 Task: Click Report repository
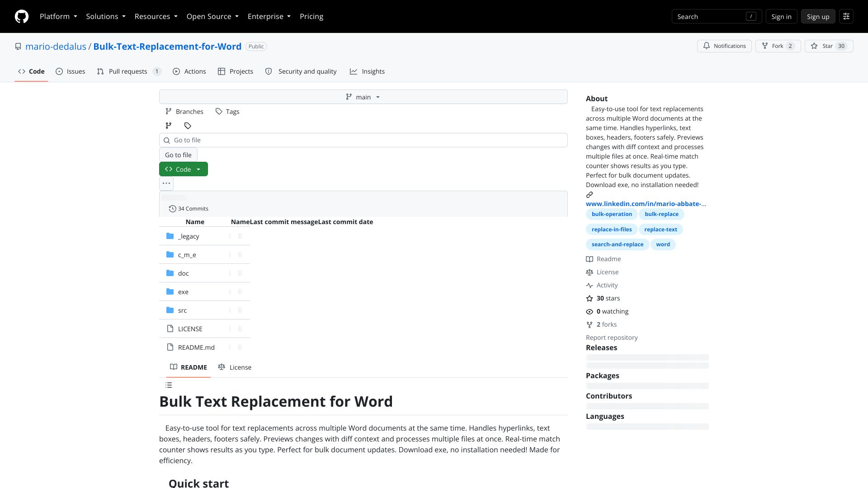point(612,338)
